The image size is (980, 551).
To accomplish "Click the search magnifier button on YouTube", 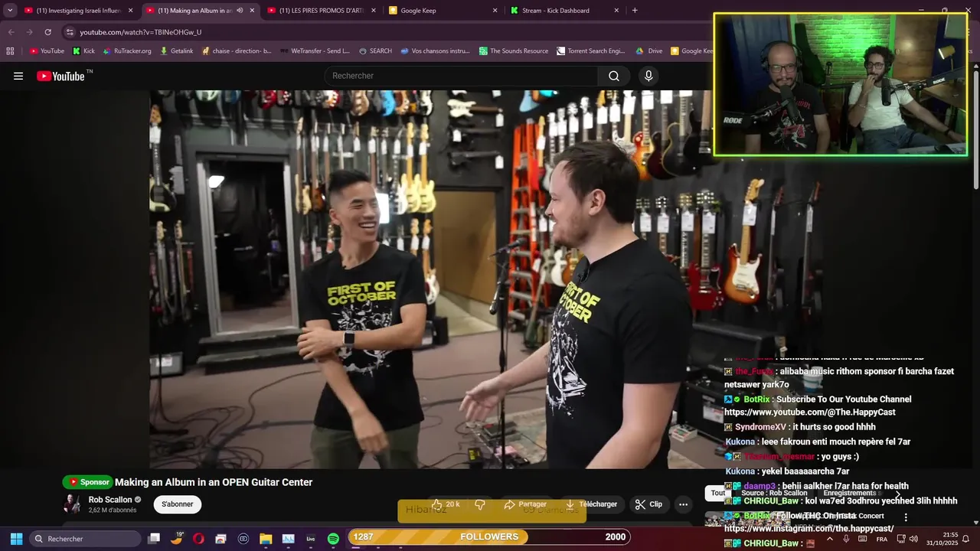I will (614, 76).
